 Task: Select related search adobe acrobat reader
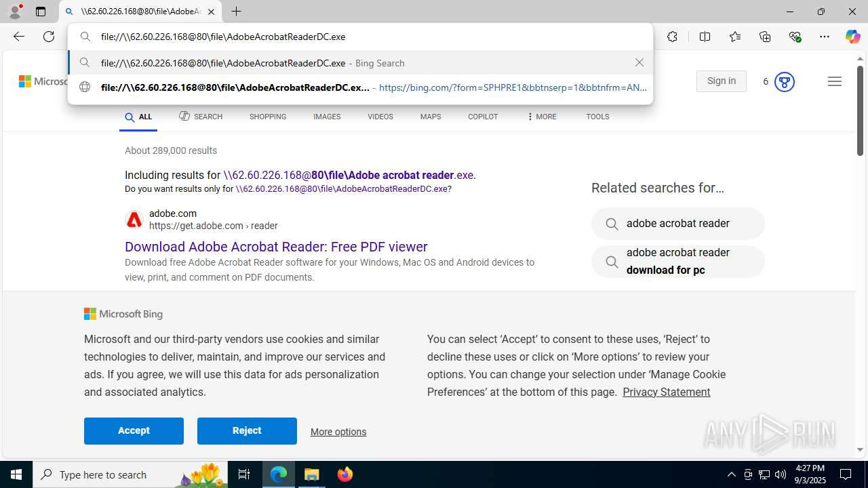click(x=678, y=224)
